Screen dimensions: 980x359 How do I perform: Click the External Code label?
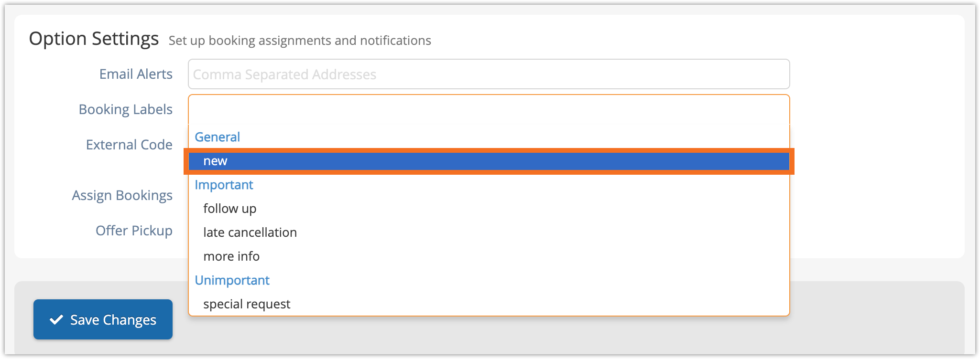point(129,145)
